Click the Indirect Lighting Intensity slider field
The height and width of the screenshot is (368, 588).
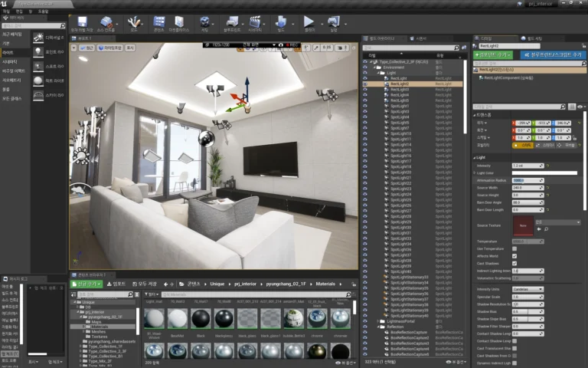pos(528,271)
